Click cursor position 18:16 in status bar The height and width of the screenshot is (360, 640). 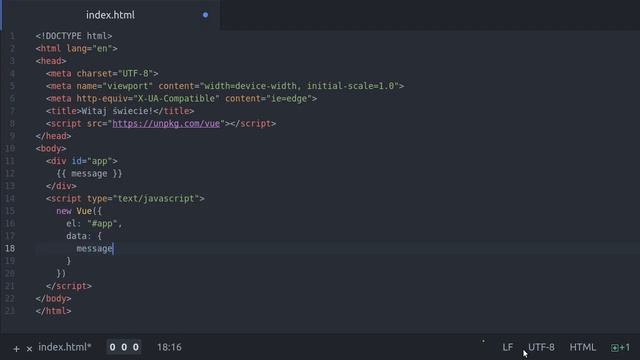tap(169, 347)
